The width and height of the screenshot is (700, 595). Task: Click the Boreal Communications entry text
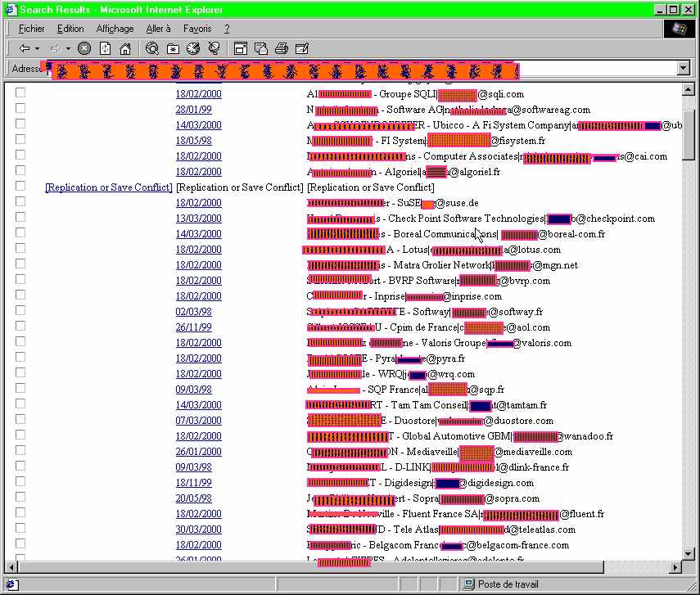455,234
